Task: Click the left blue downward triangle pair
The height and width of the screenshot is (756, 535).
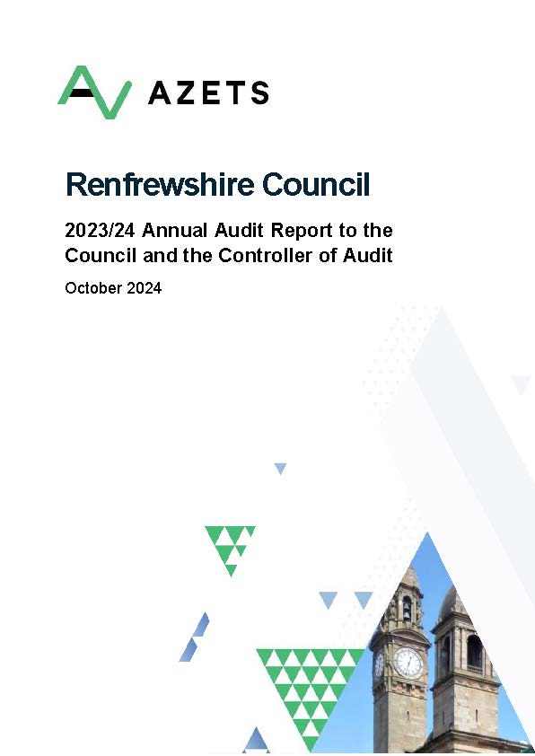Action: (x=328, y=601)
